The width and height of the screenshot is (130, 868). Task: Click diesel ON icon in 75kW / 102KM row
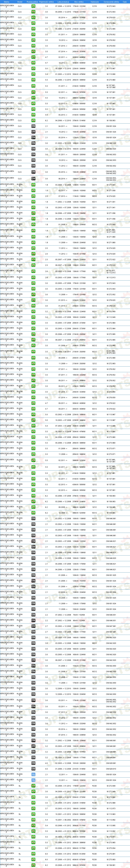coord(33,615)
